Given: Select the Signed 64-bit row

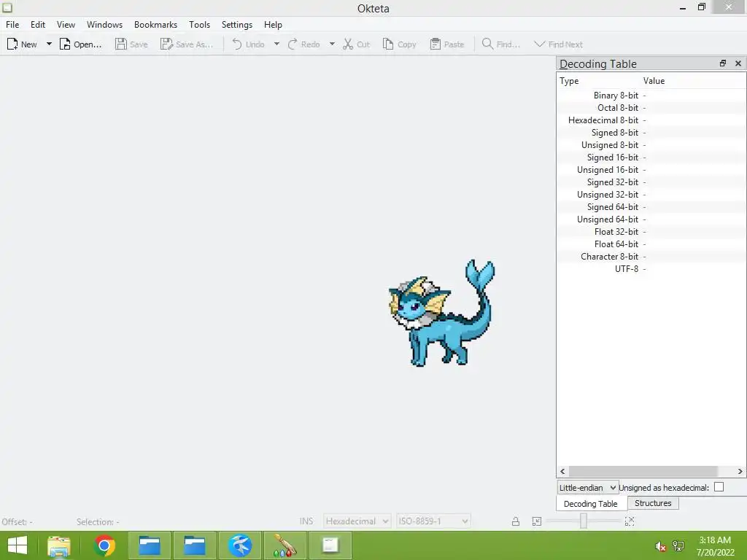Looking at the screenshot, I should click(651, 206).
